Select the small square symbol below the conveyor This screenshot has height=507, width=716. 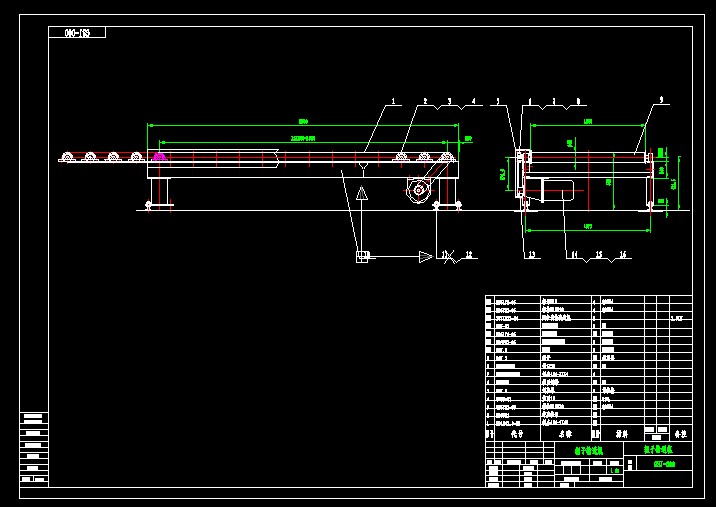coord(361,257)
